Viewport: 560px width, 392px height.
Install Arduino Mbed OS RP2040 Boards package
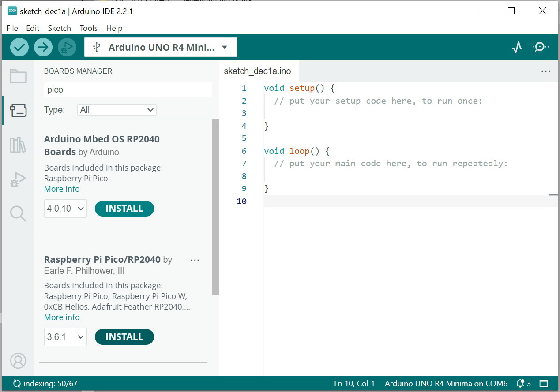pos(124,209)
